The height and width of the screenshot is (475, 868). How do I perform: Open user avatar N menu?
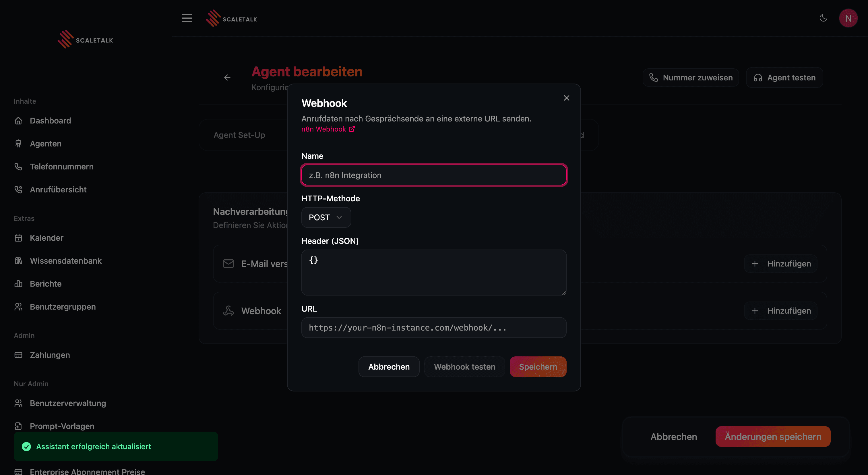tap(848, 18)
